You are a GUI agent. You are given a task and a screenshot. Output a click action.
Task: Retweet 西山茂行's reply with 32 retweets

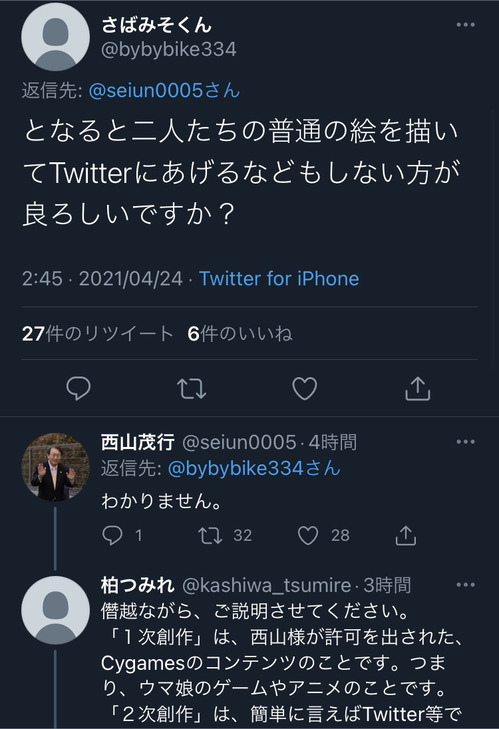pyautogui.click(x=210, y=535)
